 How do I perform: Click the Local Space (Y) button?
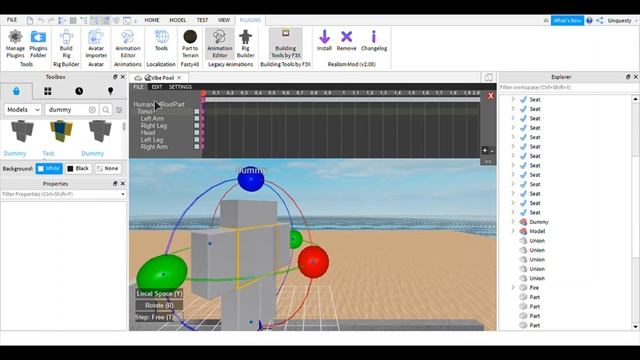point(159,293)
